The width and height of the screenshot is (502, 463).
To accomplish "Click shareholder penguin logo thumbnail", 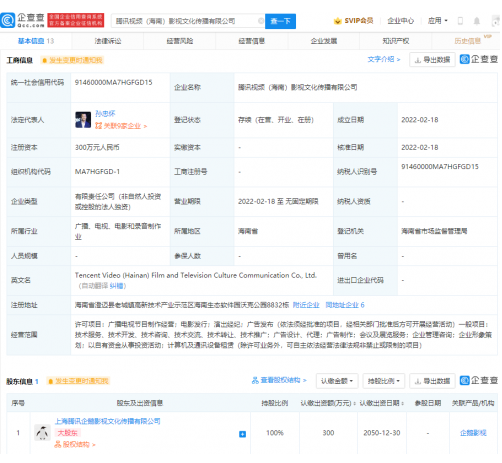I will pyautogui.click(x=42, y=433).
